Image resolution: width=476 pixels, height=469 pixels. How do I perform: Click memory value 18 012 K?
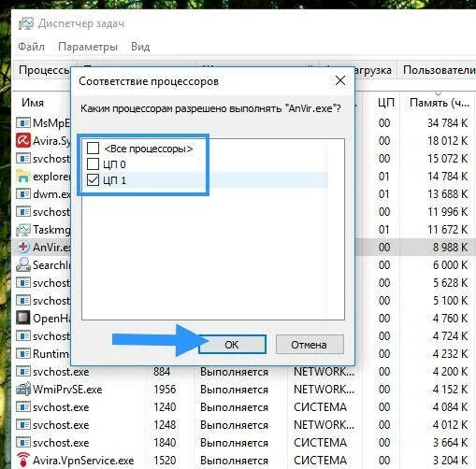click(x=447, y=141)
